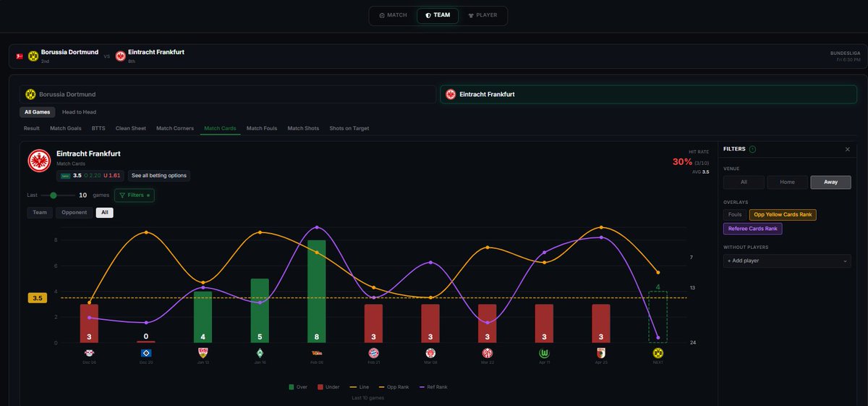Viewport: 868px width, 406px height.
Task: Switch to the TEAM view
Action: tap(438, 15)
